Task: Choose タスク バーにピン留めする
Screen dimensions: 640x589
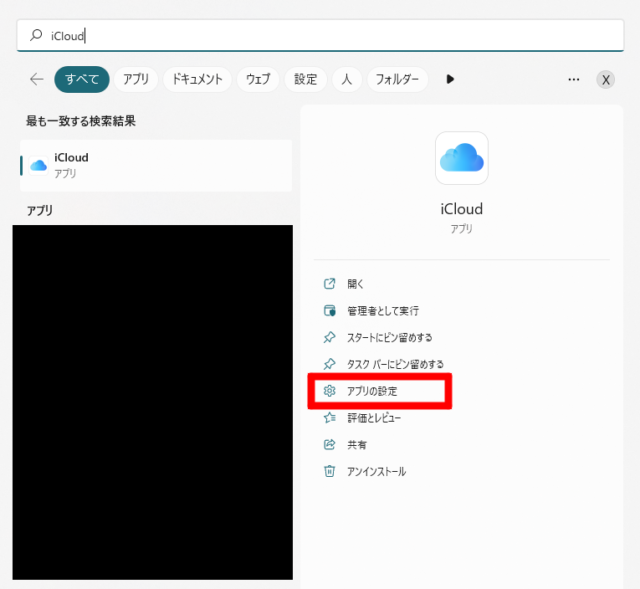Action: click(395, 364)
